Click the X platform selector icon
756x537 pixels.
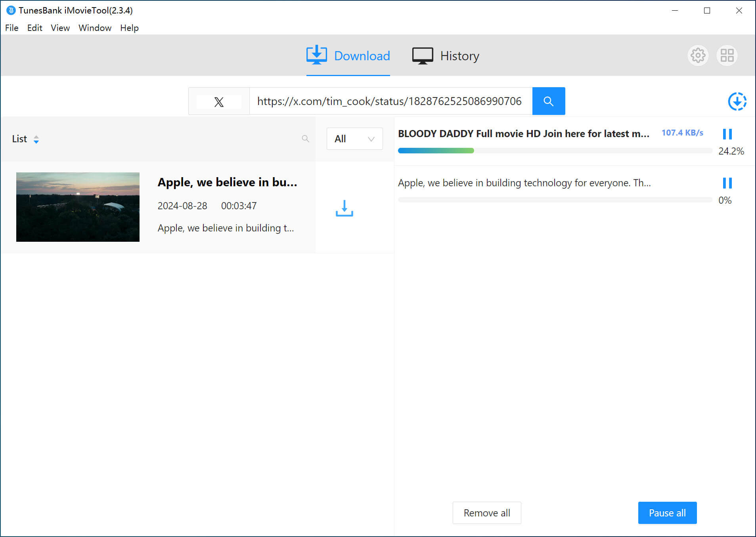tap(219, 101)
